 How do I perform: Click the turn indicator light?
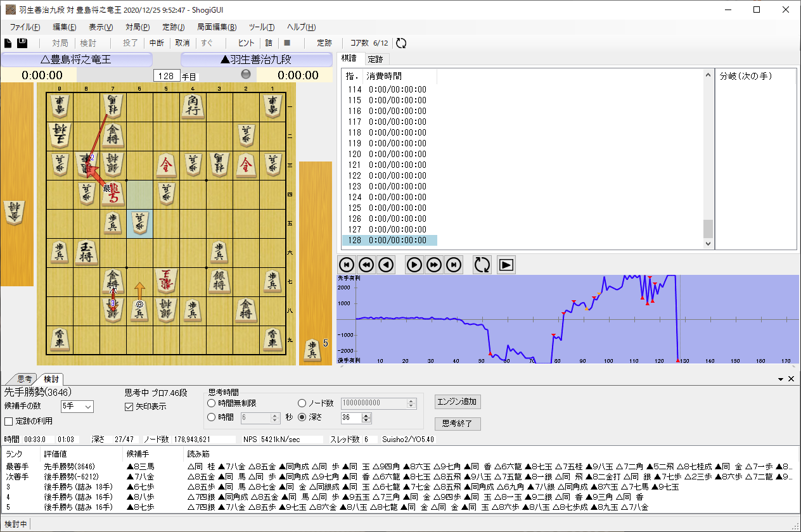click(x=246, y=75)
